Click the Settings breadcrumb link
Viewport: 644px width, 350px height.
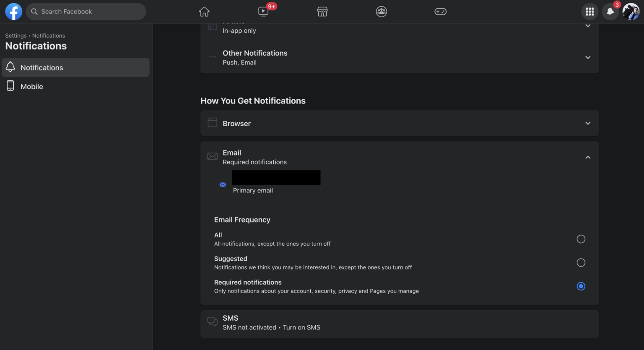(16, 36)
